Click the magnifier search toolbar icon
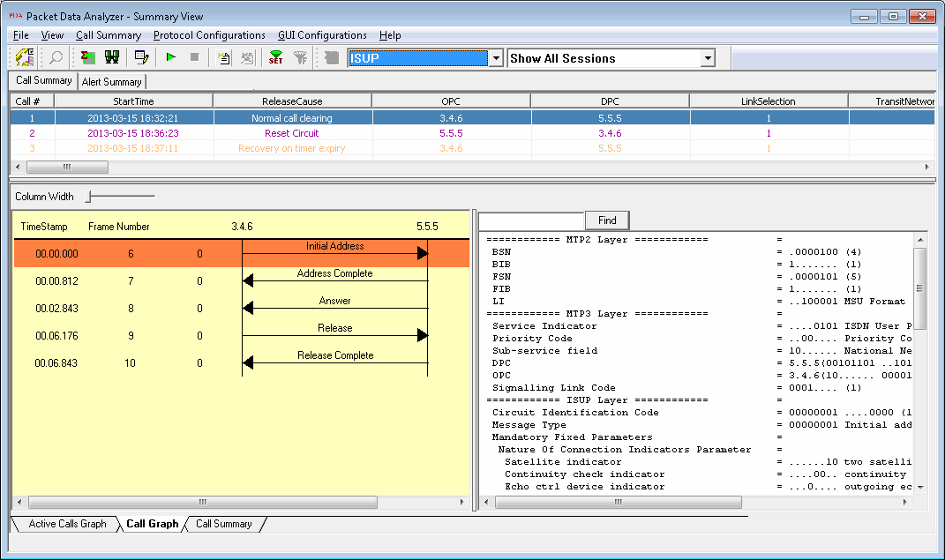 pyautogui.click(x=56, y=58)
